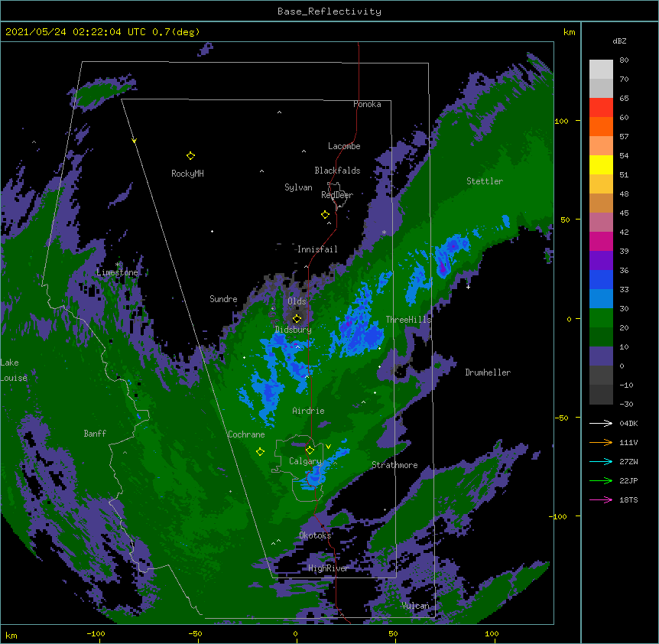Click the Base_Reflectivity title
The height and width of the screenshot is (644, 659).
[x=329, y=11]
